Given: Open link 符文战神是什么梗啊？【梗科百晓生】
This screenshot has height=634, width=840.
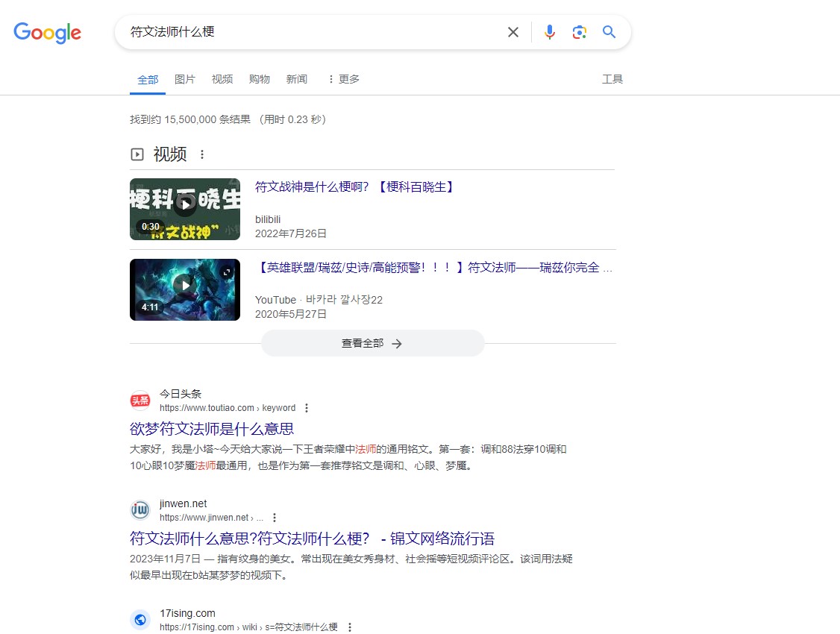Looking at the screenshot, I should coord(356,187).
